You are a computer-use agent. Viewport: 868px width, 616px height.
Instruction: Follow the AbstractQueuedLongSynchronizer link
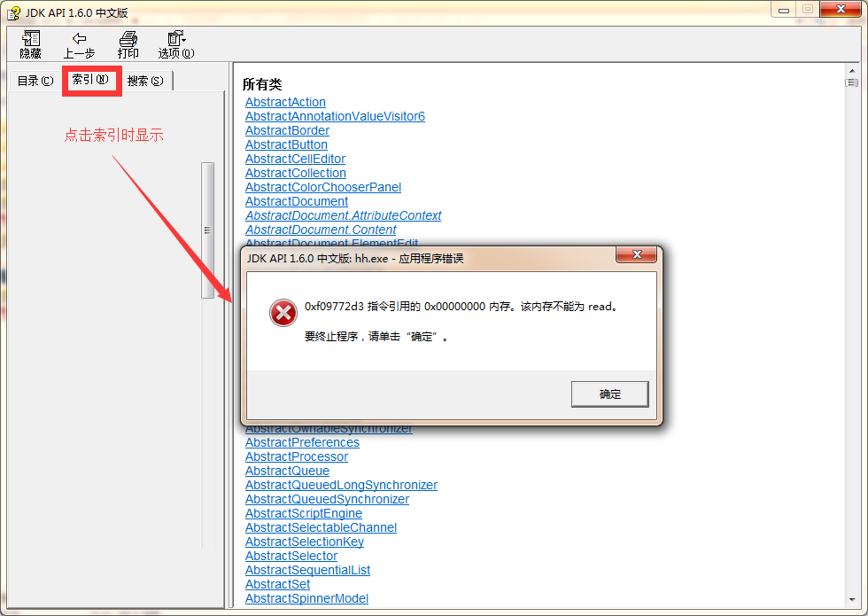tap(341, 485)
